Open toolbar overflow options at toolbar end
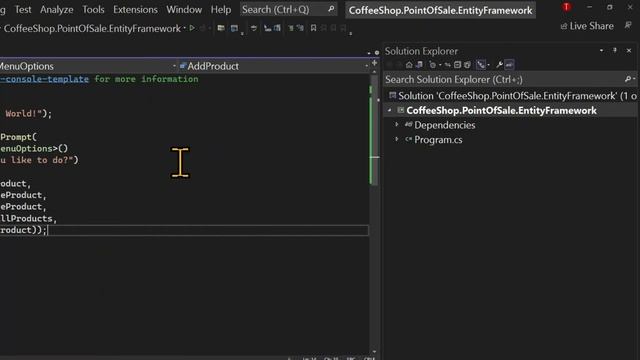 pos(350,33)
